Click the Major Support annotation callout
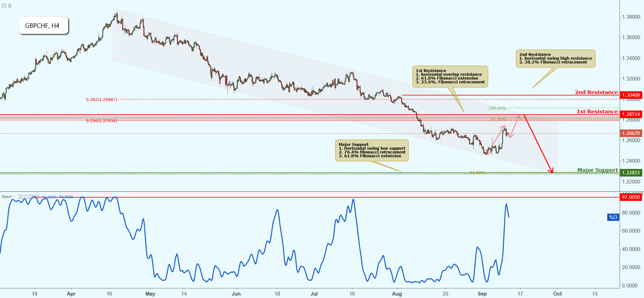Screen dimensions: 644x298 click(372, 150)
